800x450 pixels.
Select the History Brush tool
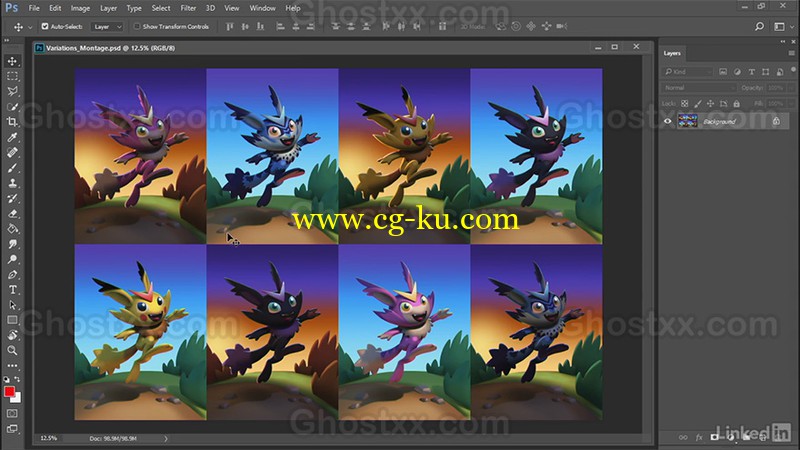[12, 198]
